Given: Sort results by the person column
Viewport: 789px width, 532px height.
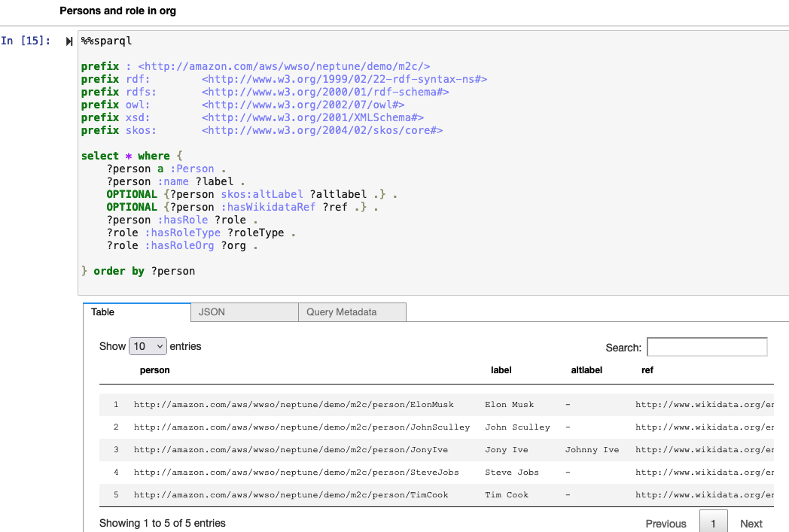Looking at the screenshot, I should [155, 370].
